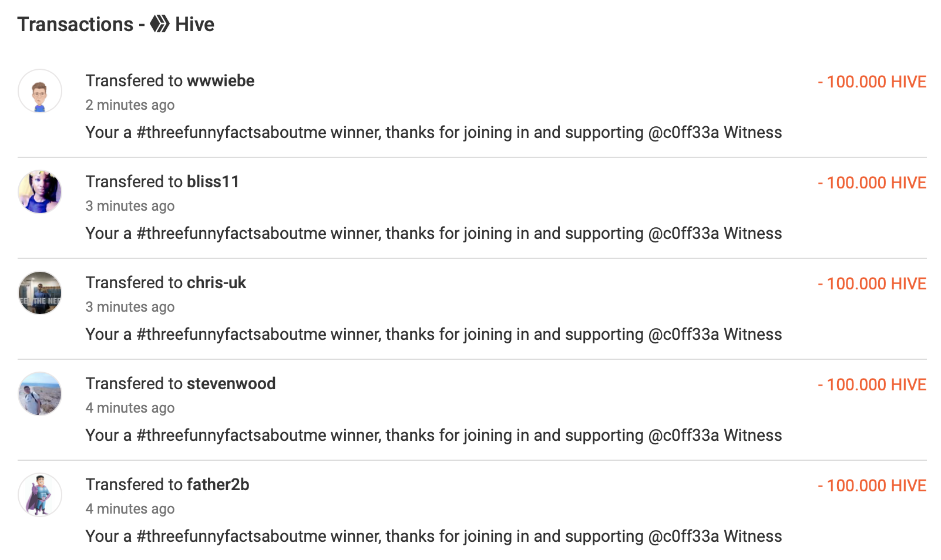Click the -100.000 HIVE amount for chris-uk
This screenshot has width=941, height=560.
(x=872, y=284)
